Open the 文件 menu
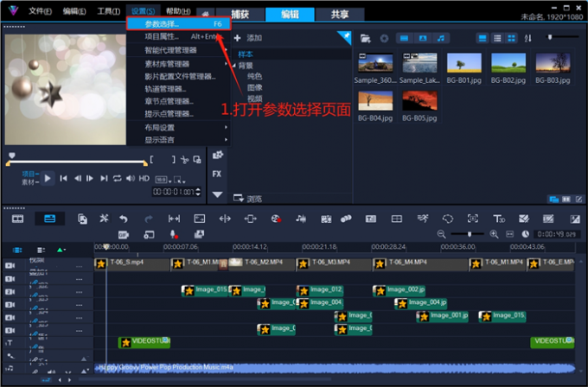Viewport: 588px width, 387px height. pyautogui.click(x=40, y=11)
